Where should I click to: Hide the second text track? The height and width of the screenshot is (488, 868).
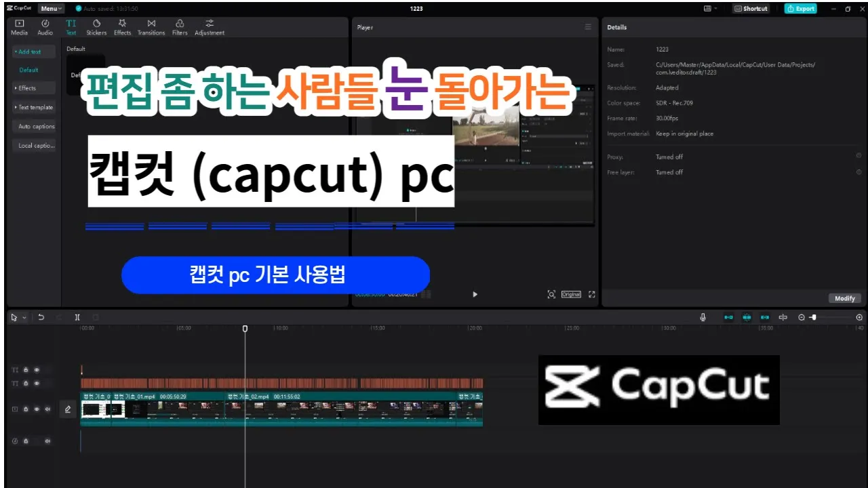point(37,384)
